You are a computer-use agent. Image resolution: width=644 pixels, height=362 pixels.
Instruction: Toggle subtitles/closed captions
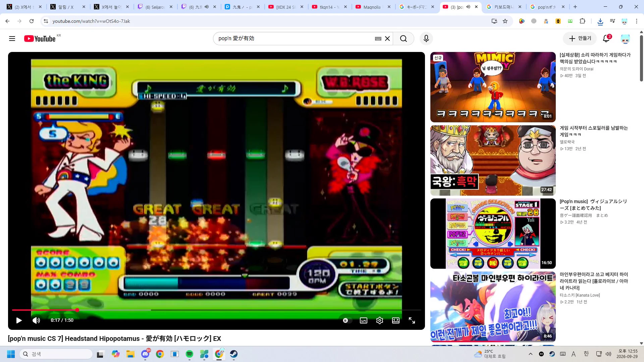pyautogui.click(x=364, y=320)
